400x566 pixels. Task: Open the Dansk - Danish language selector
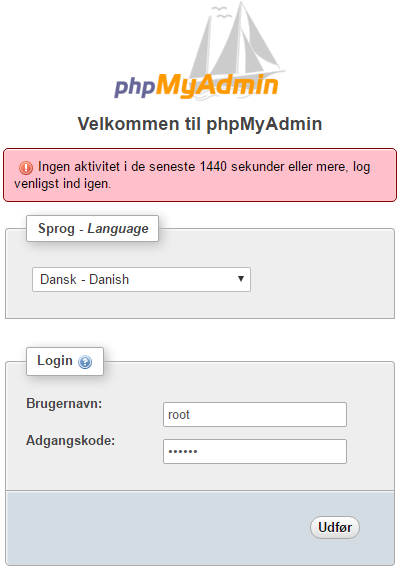coord(141,279)
